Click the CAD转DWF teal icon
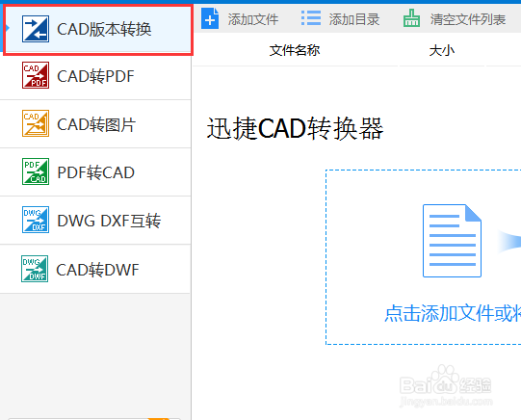521x420 pixels. (35, 269)
